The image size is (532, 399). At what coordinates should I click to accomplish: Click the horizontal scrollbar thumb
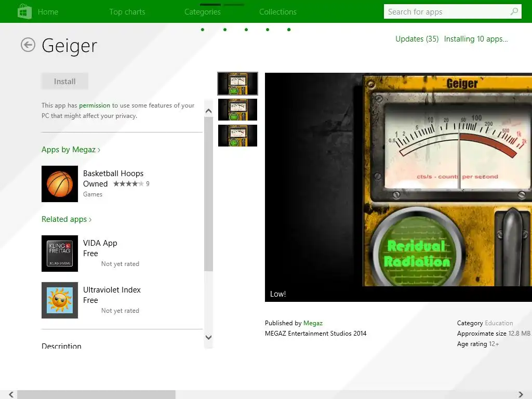point(96,395)
